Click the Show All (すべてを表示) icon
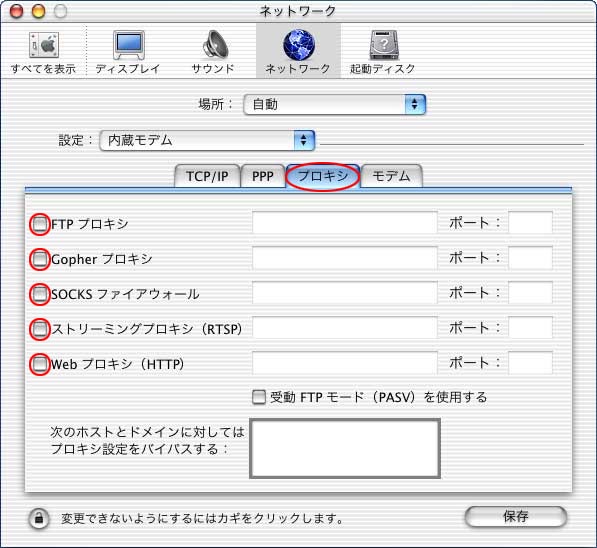Image resolution: width=597 pixels, height=548 pixels. 43,46
